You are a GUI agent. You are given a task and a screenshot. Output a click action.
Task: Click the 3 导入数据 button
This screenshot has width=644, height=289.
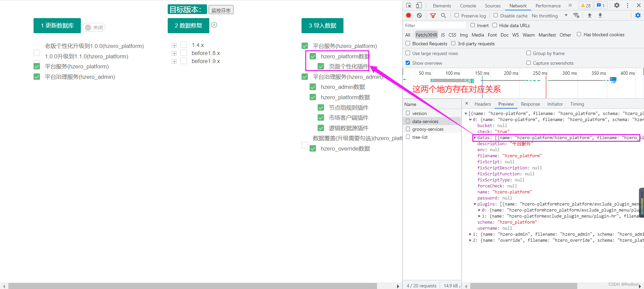(x=322, y=25)
